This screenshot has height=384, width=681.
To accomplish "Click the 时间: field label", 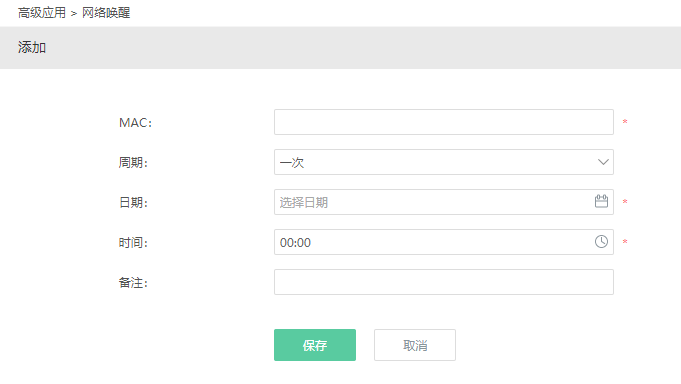I will (133, 242).
